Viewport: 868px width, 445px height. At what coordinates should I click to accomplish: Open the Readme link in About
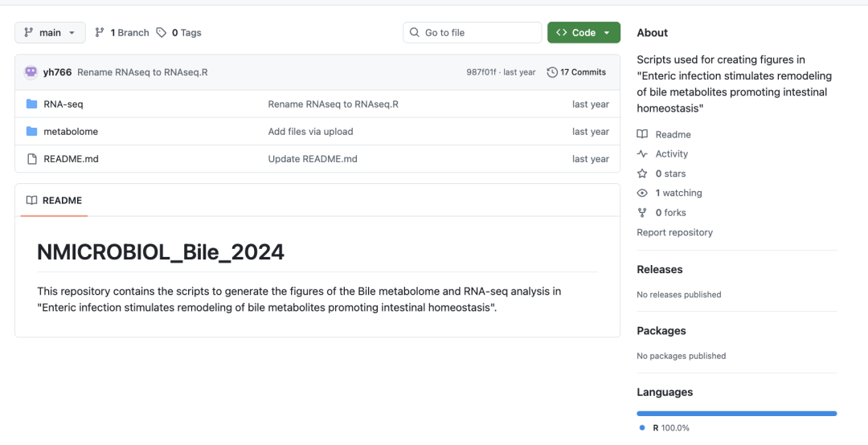coord(673,135)
